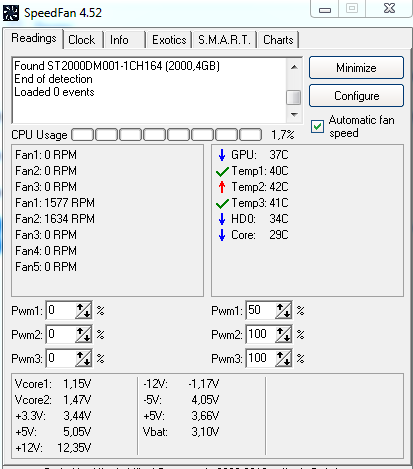Click the +5V 5,05V voltage reading
The width and height of the screenshot is (413, 469).
pos(53,432)
